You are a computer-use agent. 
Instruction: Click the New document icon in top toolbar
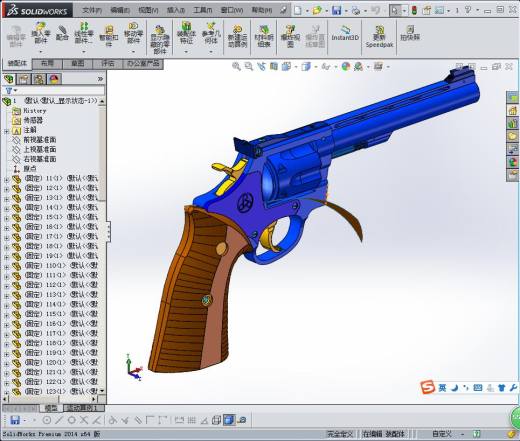tap(297, 11)
